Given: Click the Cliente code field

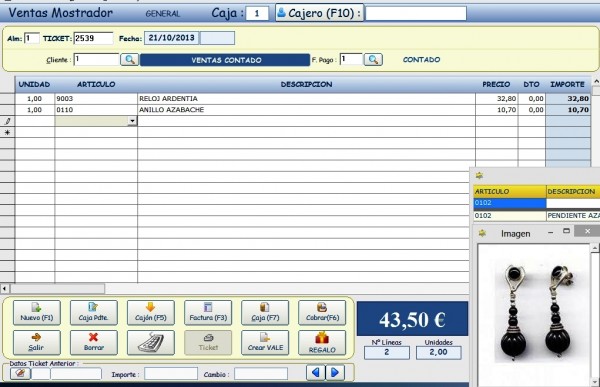Looking at the screenshot, I should click(x=96, y=59).
